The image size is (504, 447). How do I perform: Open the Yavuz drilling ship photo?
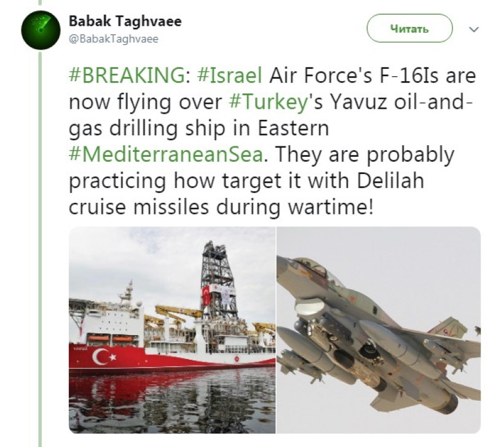172,330
